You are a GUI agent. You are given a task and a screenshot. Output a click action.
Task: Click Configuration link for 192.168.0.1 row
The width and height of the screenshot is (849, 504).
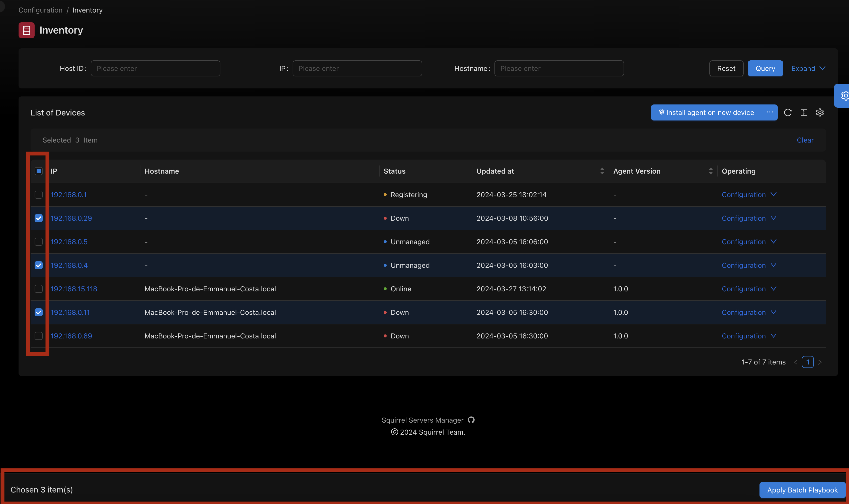point(743,195)
